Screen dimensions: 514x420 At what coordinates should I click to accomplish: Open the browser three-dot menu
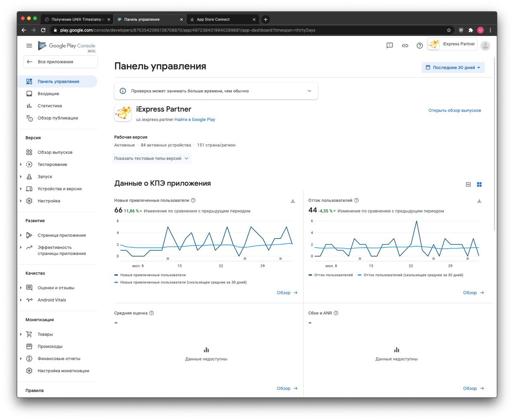click(490, 30)
